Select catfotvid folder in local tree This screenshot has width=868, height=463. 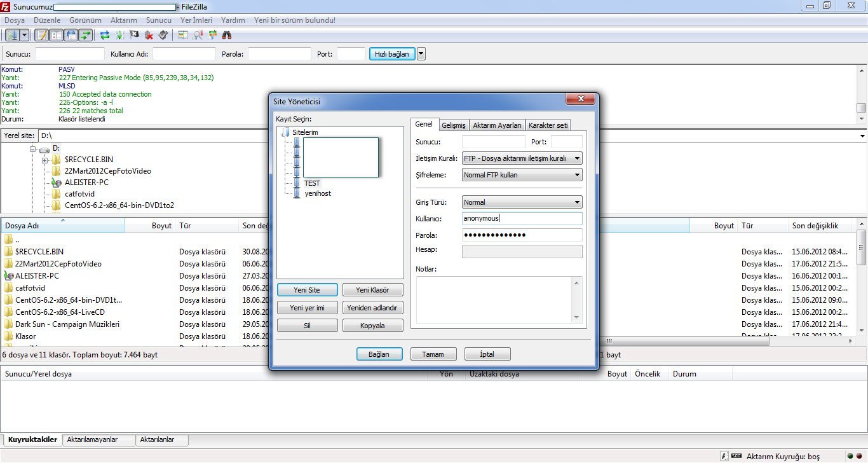click(x=79, y=194)
